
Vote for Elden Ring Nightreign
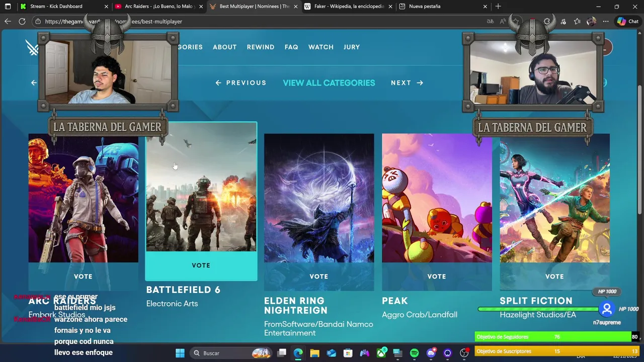[319, 277]
